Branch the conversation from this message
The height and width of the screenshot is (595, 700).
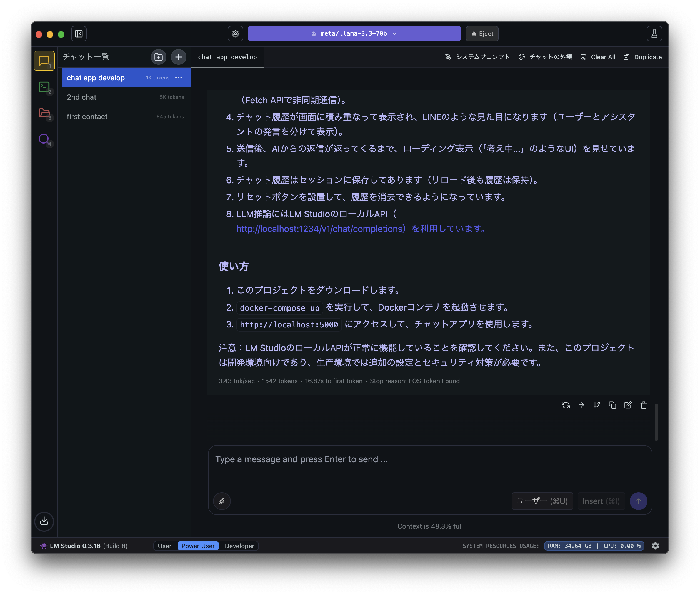pyautogui.click(x=597, y=405)
